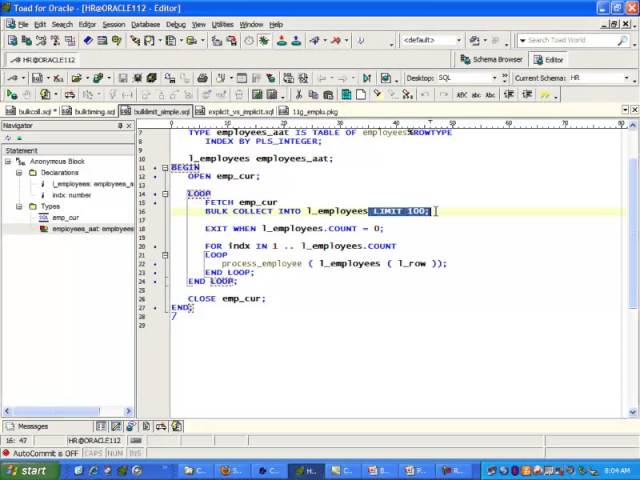Click the Paste clipboard icon
Viewport: 640px width, 480px height.
[x=328, y=95]
